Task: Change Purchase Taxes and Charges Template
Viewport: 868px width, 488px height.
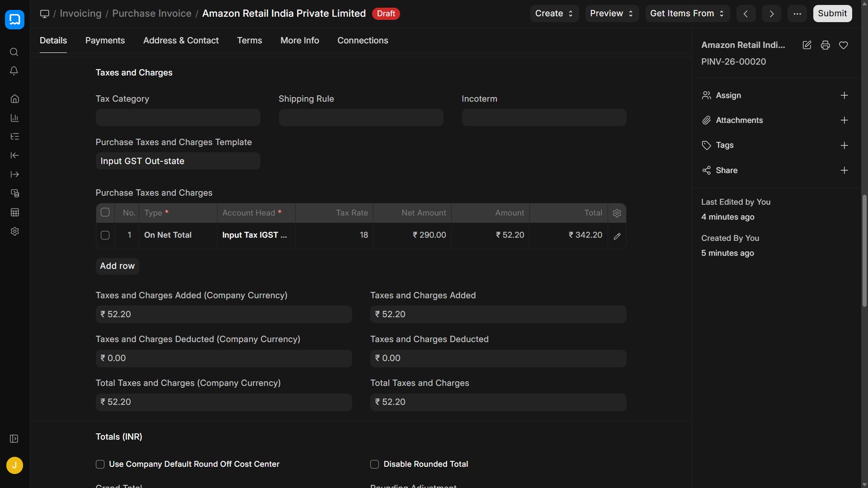Action: click(x=178, y=161)
